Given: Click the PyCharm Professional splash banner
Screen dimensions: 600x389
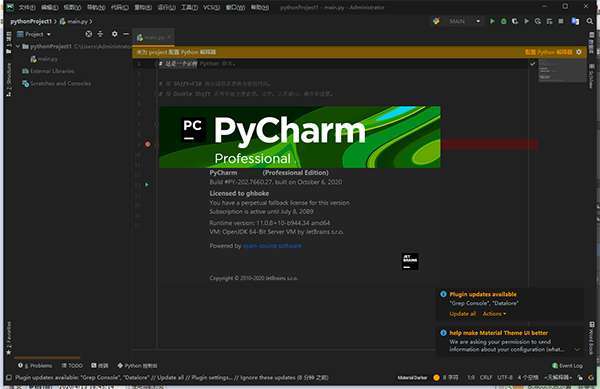Looking at the screenshot, I should pyautogui.click(x=300, y=137).
